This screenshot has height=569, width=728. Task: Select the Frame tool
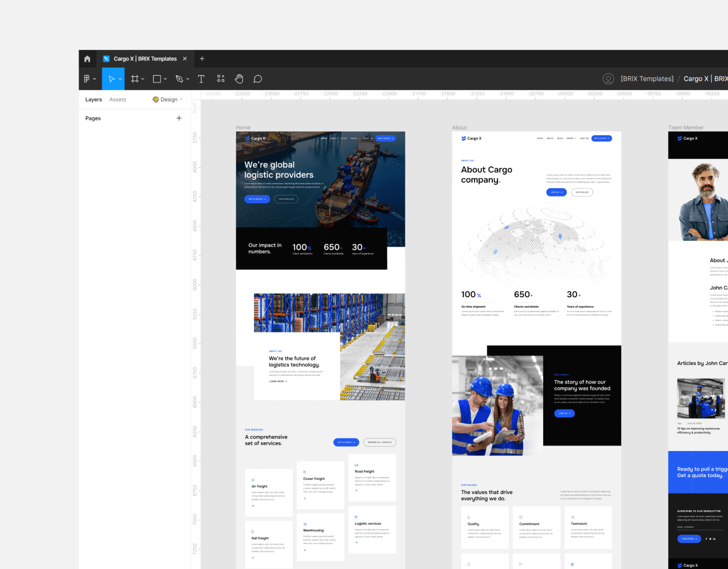[x=134, y=79]
